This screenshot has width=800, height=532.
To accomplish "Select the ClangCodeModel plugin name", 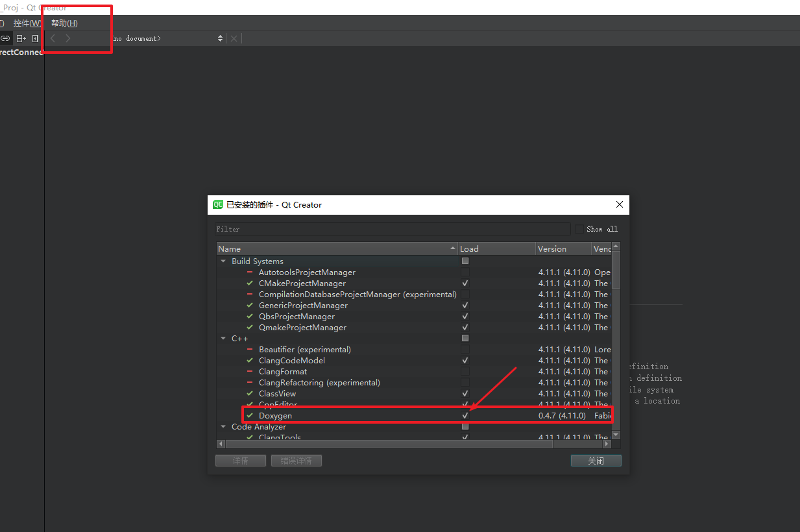I will click(292, 361).
